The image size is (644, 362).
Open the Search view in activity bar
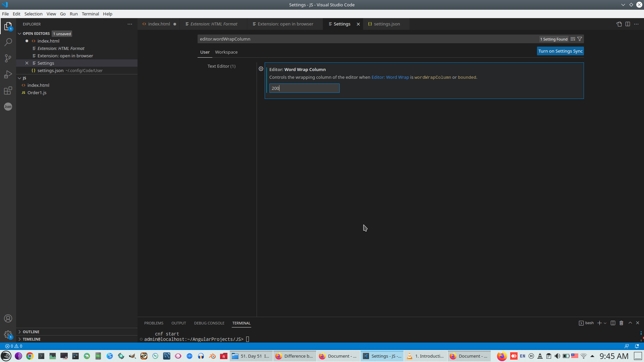(x=8, y=42)
